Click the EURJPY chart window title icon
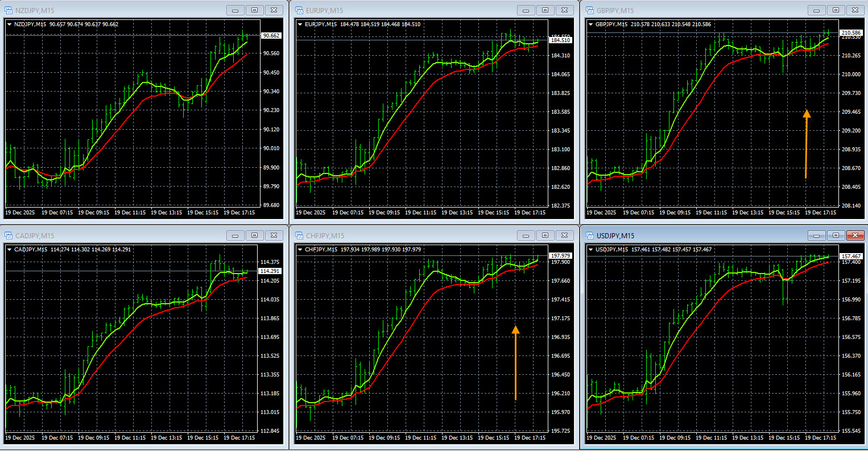 pos(299,10)
